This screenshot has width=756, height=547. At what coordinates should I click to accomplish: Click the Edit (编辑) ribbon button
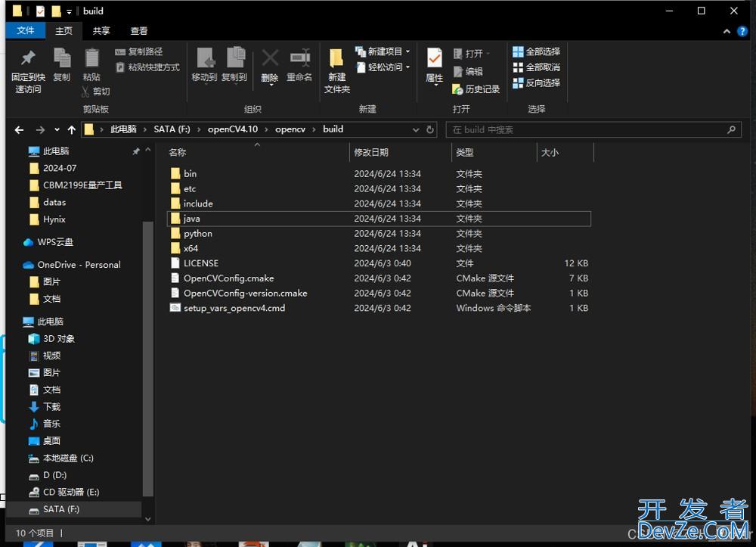click(468, 71)
